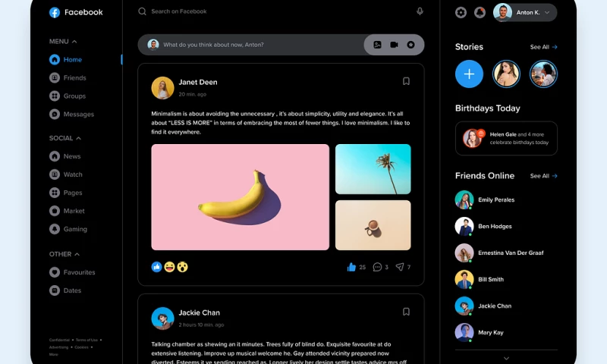Open the Groups menu label

tap(74, 96)
